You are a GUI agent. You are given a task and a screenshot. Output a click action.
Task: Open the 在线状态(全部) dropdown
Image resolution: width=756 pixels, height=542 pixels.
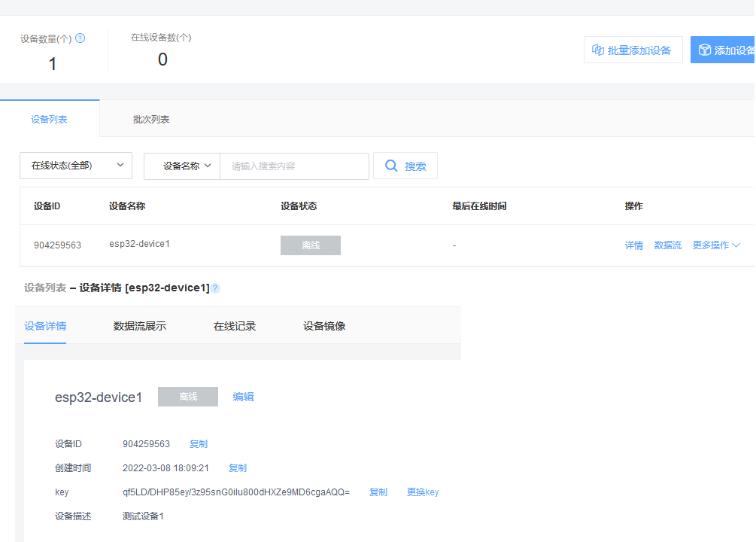click(x=75, y=165)
